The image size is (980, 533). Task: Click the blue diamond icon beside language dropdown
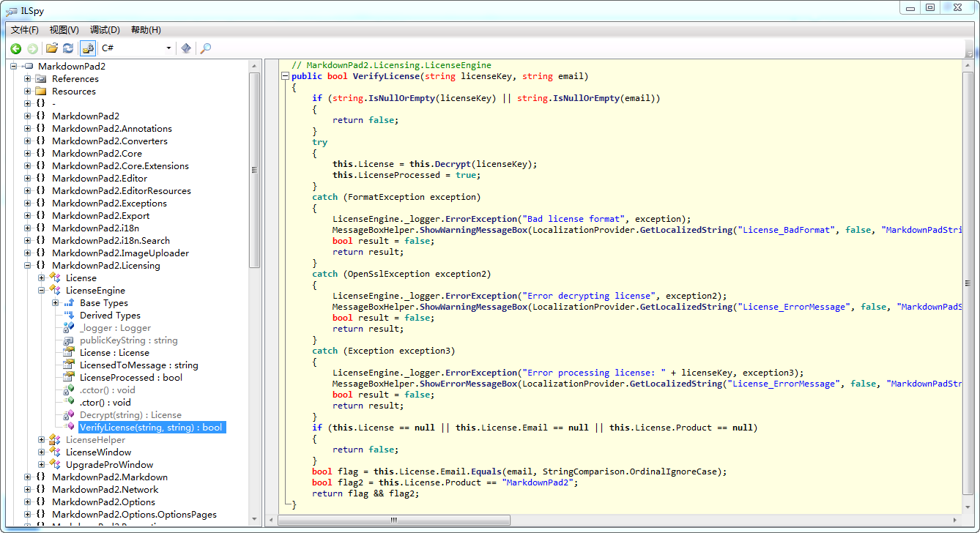[x=186, y=48]
